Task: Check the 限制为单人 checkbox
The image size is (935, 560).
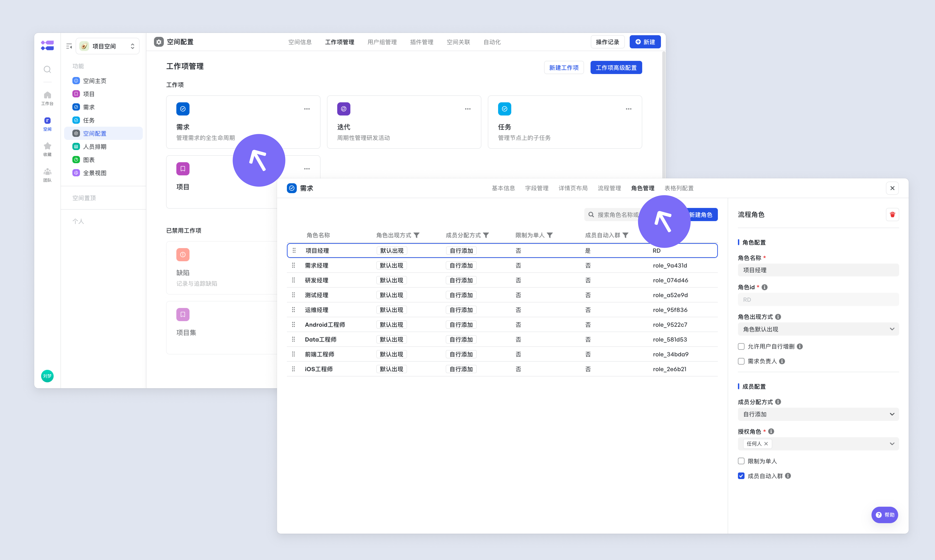Action: [741, 461]
